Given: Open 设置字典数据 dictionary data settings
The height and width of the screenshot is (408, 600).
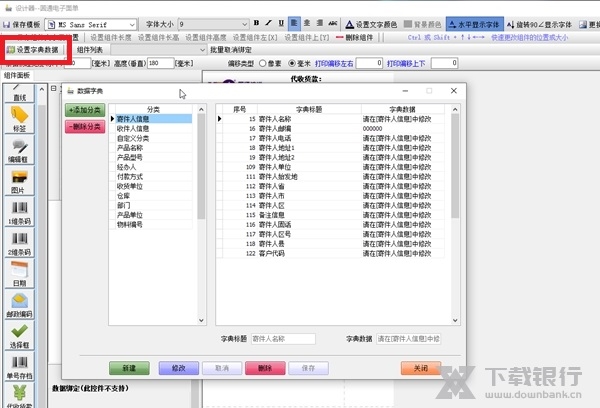Looking at the screenshot, I should (33, 50).
